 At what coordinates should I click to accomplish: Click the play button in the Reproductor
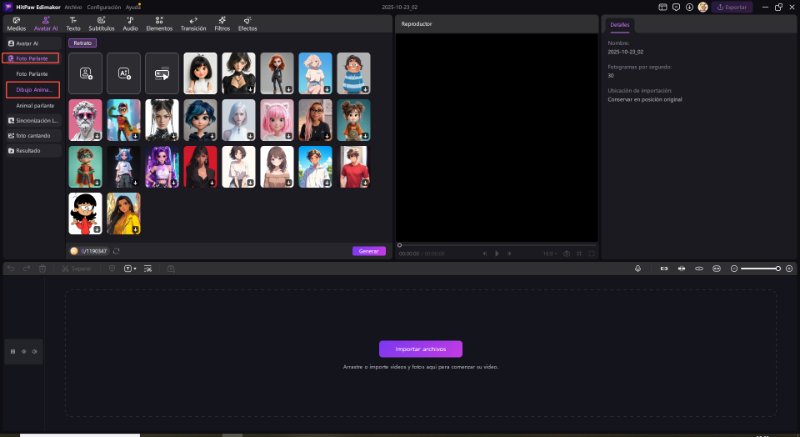click(497, 253)
